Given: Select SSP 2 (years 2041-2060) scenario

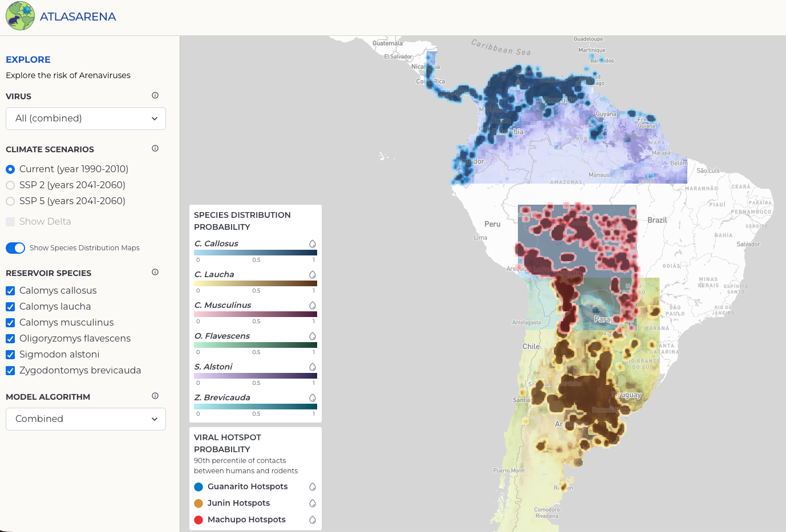Looking at the screenshot, I should coord(10,185).
